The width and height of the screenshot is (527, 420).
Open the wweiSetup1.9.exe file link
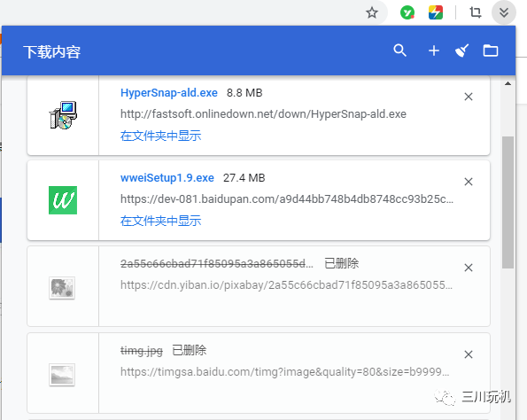[167, 178]
